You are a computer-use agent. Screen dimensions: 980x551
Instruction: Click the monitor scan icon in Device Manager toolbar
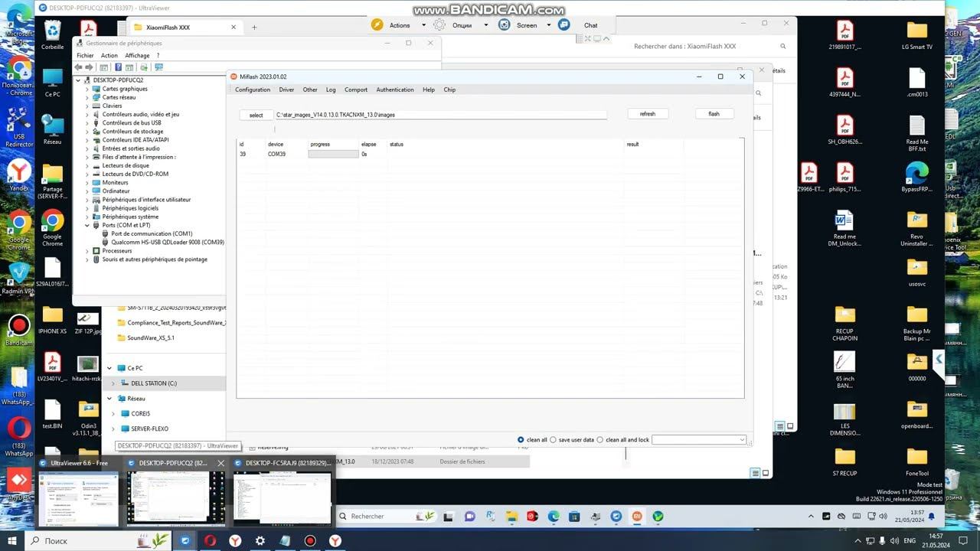click(x=158, y=67)
